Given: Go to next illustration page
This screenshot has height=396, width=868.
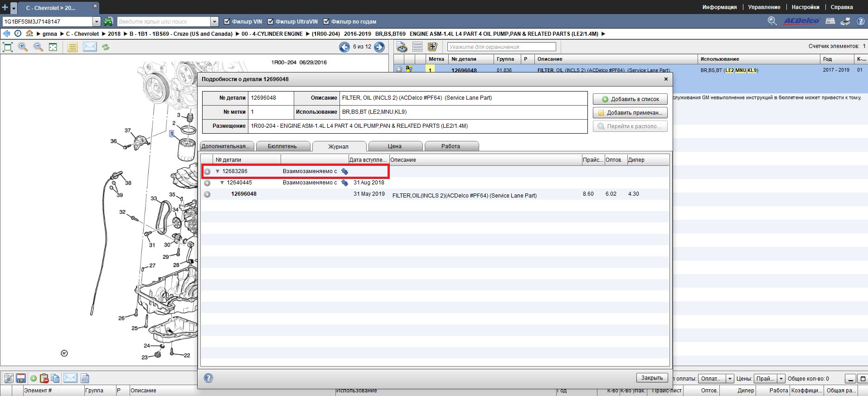Looking at the screenshot, I should click(x=379, y=47).
